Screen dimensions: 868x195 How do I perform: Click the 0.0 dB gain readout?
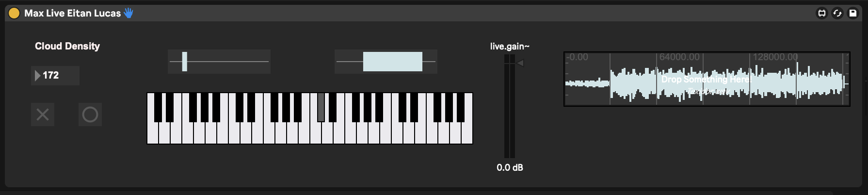(x=510, y=167)
